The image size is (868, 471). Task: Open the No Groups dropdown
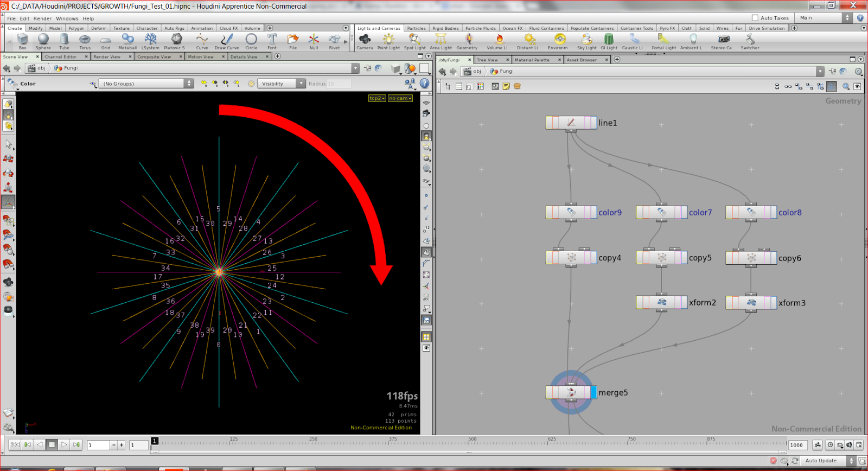tap(146, 84)
